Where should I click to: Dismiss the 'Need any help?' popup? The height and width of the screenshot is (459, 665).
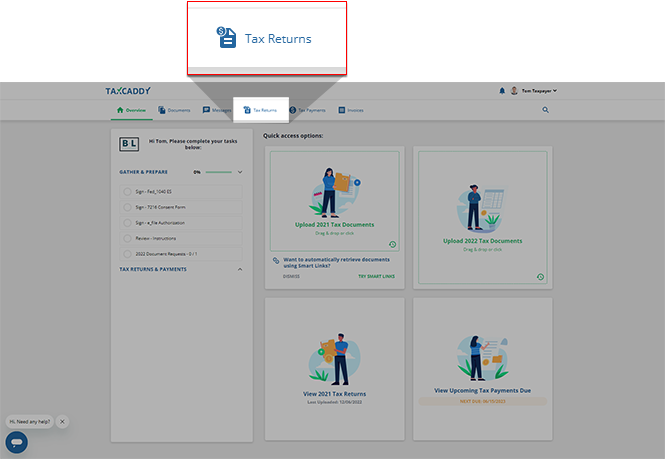(62, 421)
